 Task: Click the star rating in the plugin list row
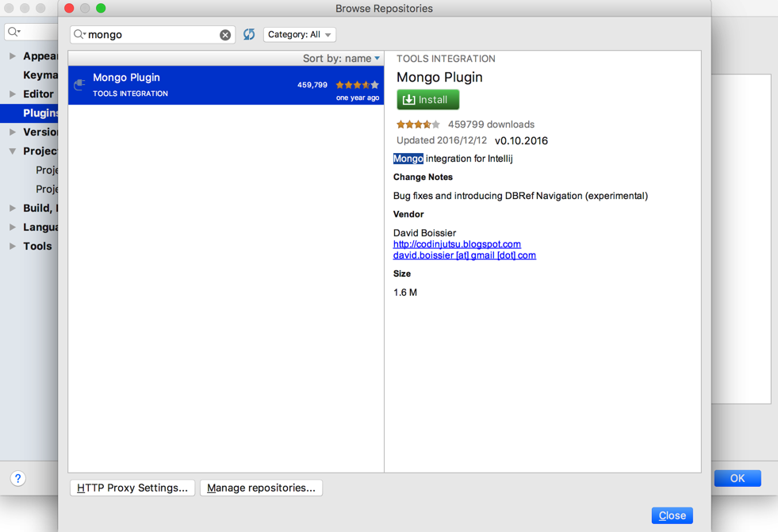[357, 85]
